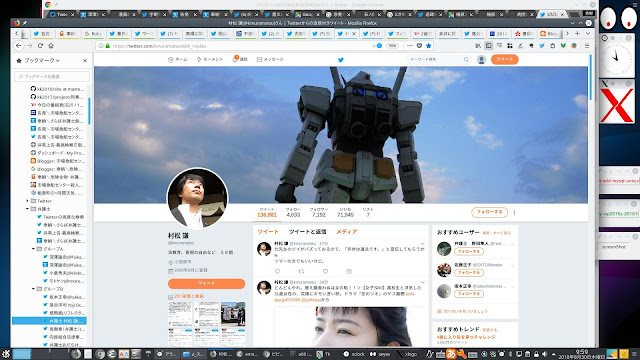Switch to the メディア tab
Screen dimensions: 640x360
(347, 231)
